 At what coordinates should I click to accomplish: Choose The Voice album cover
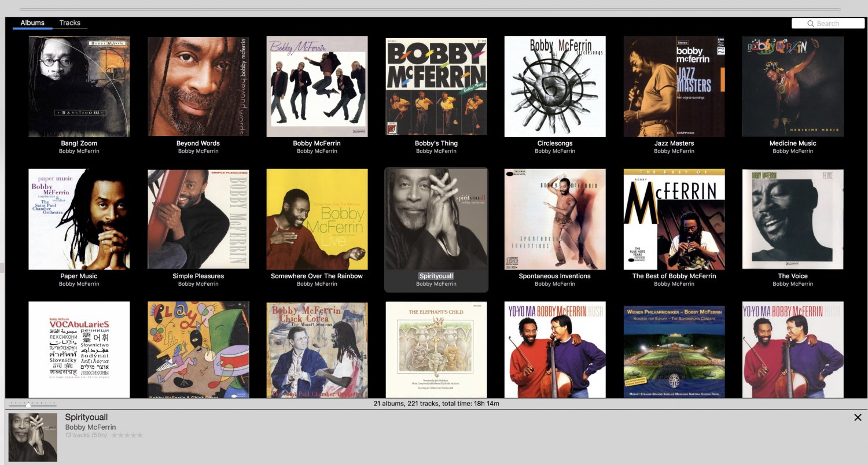pyautogui.click(x=793, y=219)
